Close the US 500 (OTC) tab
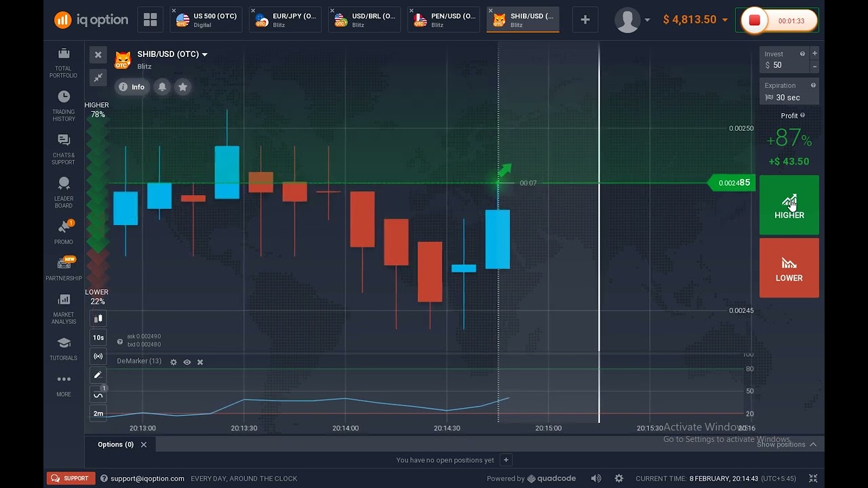The height and width of the screenshot is (488, 868). (174, 11)
